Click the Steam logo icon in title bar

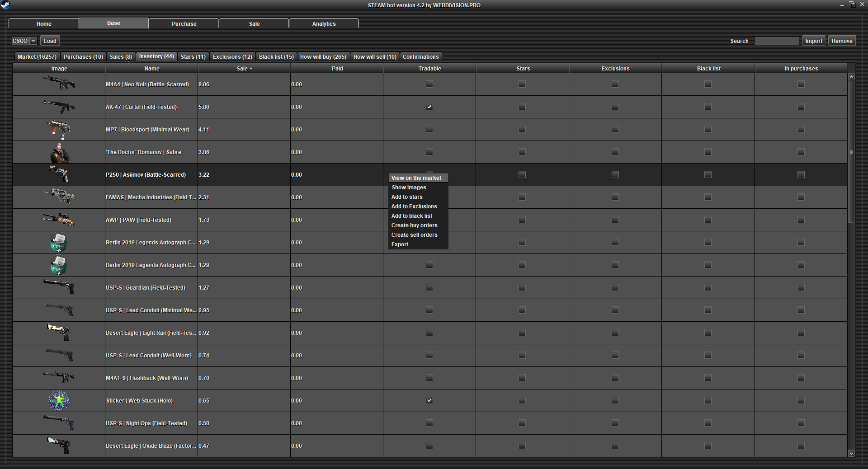pos(5,5)
